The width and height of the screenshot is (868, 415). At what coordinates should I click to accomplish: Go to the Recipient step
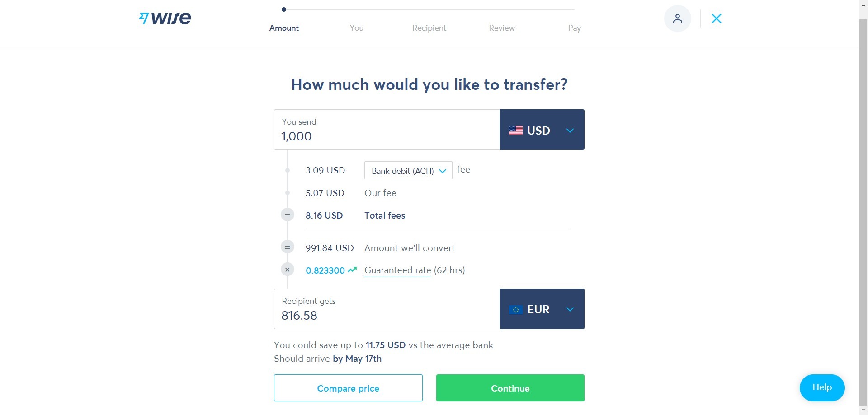coord(429,28)
